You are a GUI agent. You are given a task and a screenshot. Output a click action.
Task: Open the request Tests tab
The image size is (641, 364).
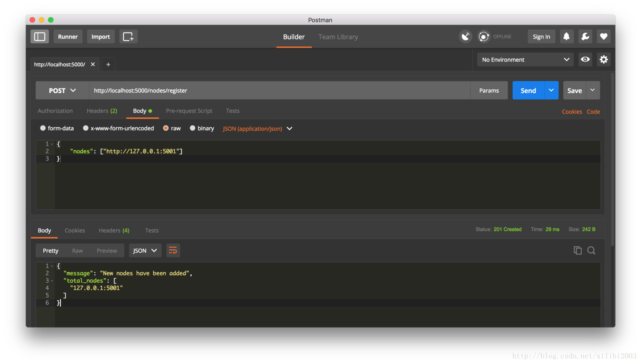(x=233, y=111)
